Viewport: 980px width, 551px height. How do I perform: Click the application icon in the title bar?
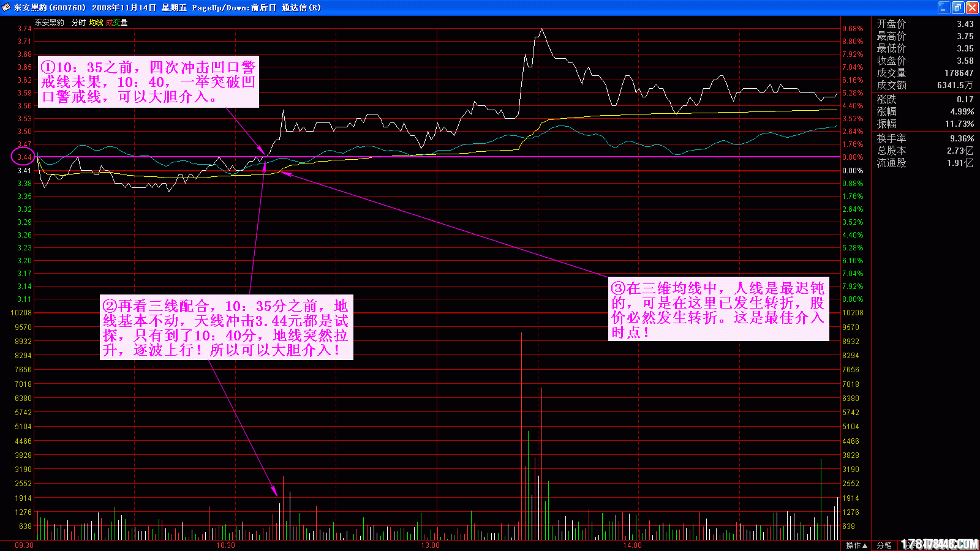click(6, 7)
